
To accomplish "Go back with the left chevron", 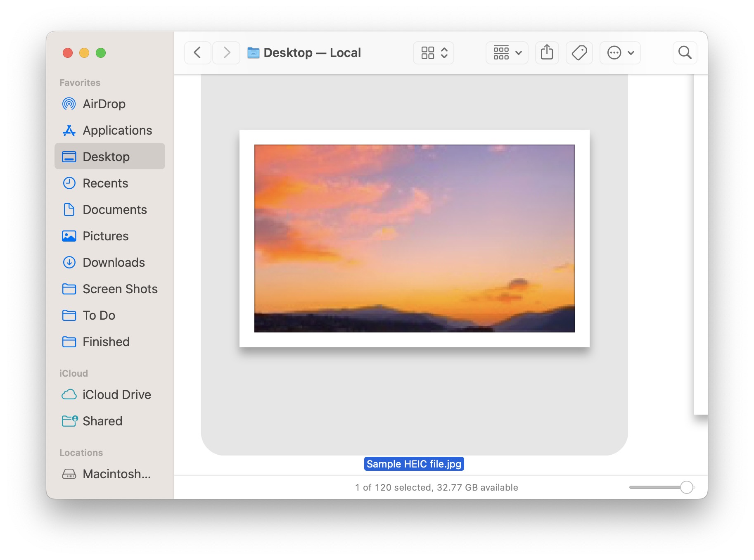I will coord(197,53).
